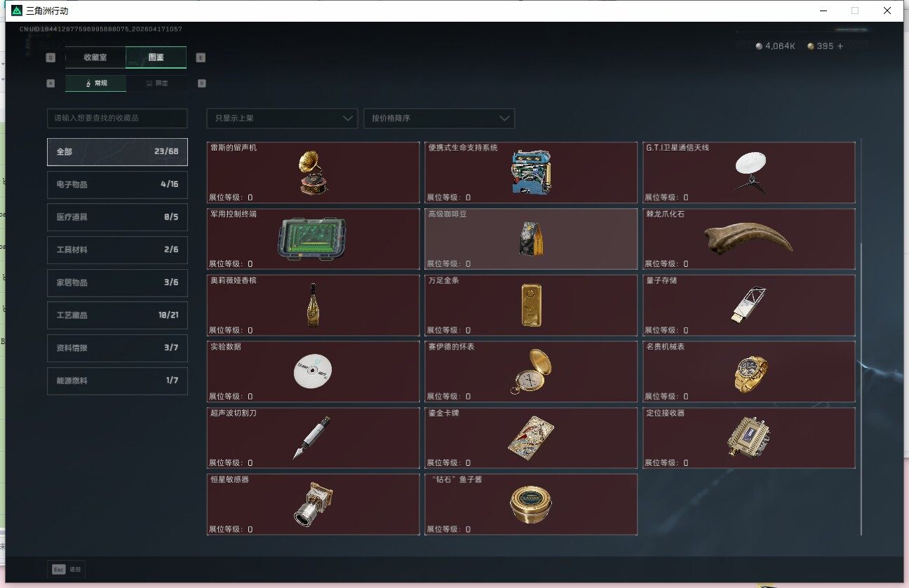Filter by the 工具材料 category
909x588 pixels.
point(117,249)
